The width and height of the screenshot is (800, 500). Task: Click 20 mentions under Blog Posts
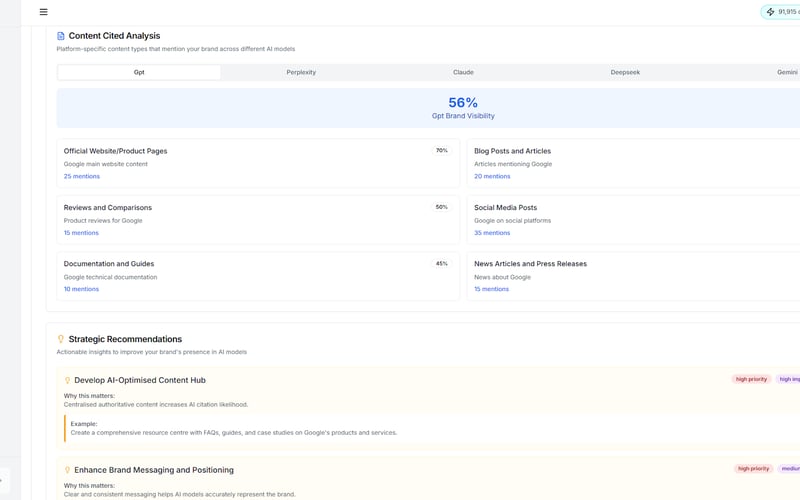(492, 176)
